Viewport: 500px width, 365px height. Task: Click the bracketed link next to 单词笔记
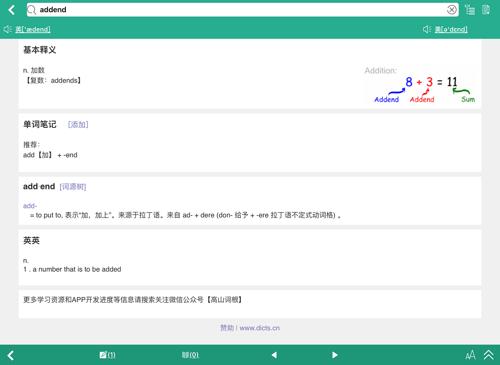point(78,124)
